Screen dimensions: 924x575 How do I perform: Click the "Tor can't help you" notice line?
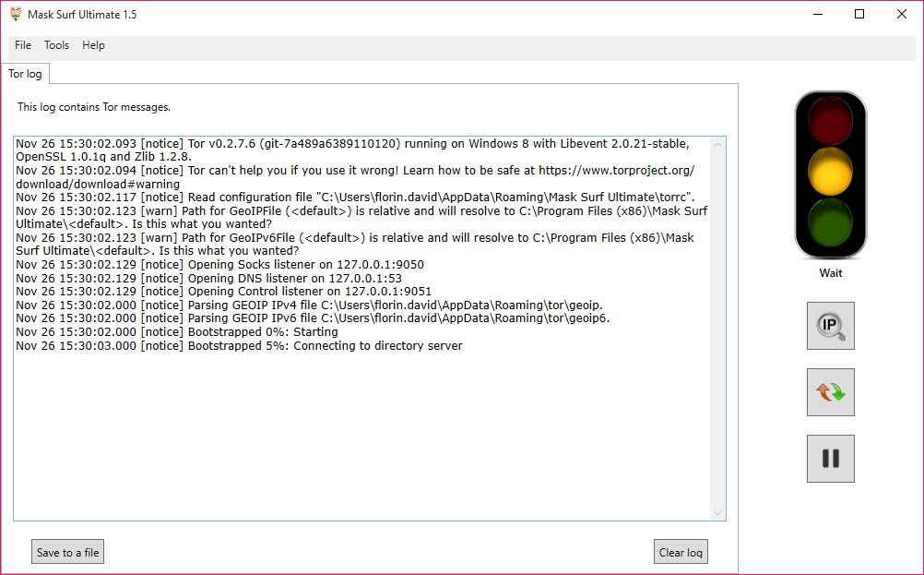pos(355,177)
